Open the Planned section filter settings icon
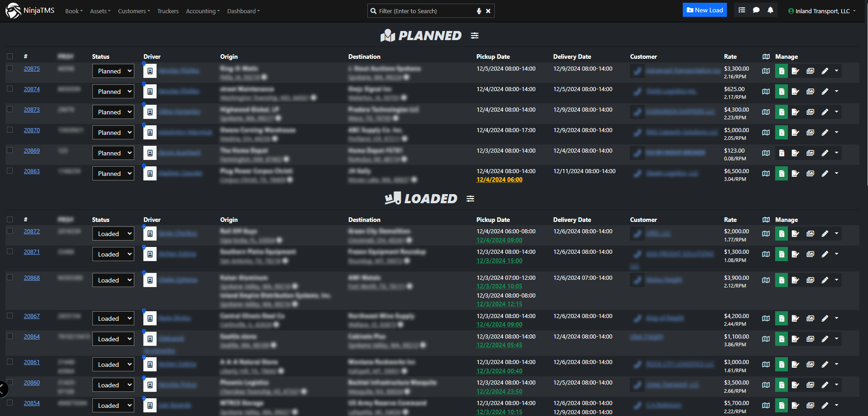868x416 pixels. [x=474, y=36]
